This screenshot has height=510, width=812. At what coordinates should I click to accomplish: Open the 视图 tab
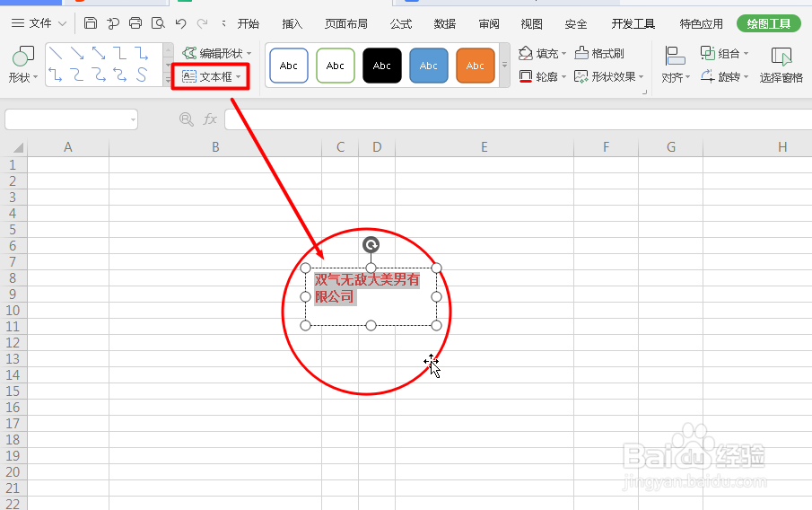tap(531, 24)
